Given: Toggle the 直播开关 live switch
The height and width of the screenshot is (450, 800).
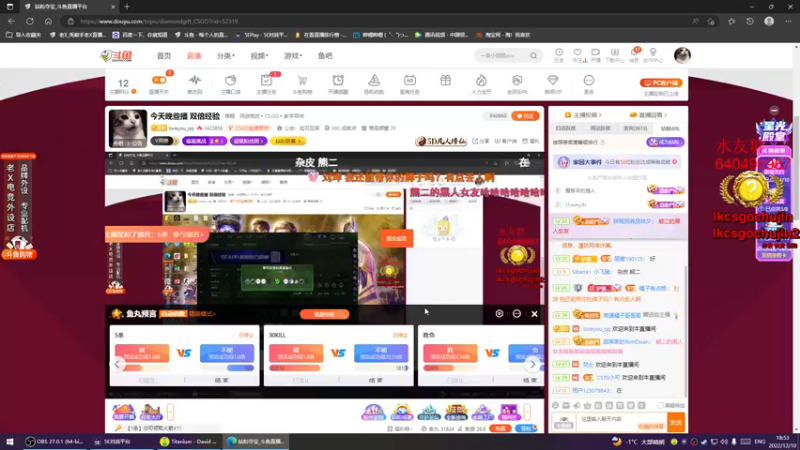Looking at the screenshot, I should coord(159,81).
